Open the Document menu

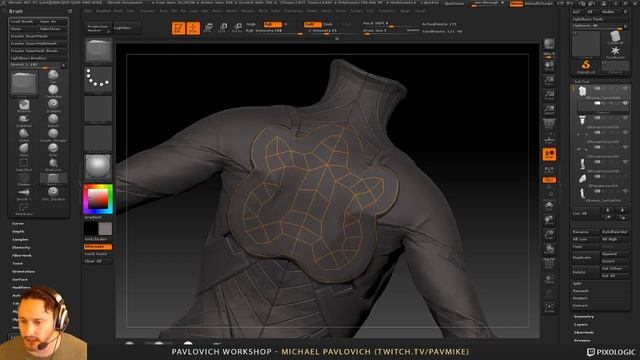coord(147,11)
